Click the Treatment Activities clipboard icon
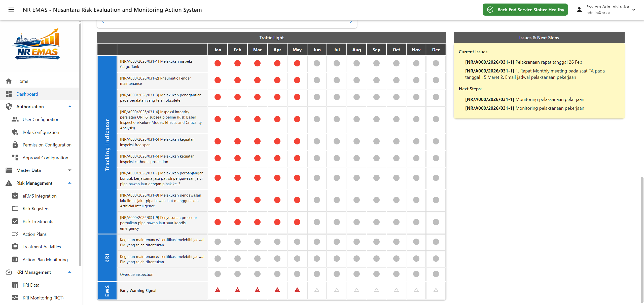This screenshot has height=305, width=644. (x=15, y=247)
